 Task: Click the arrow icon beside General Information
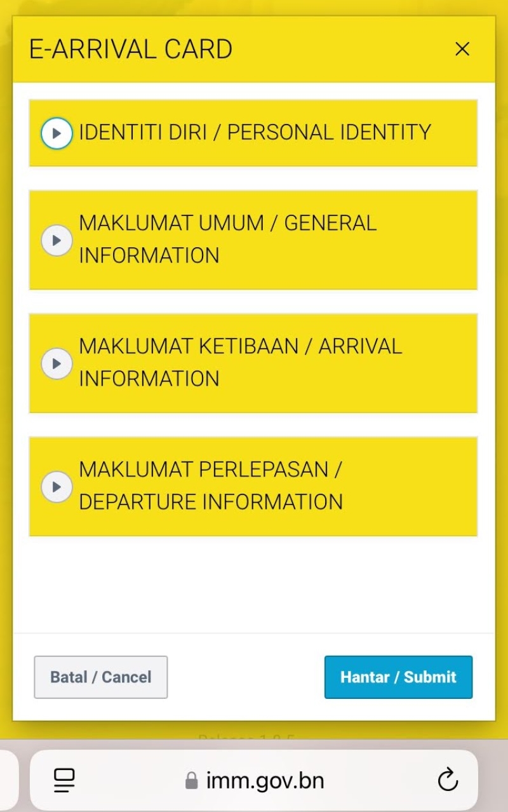(57, 241)
